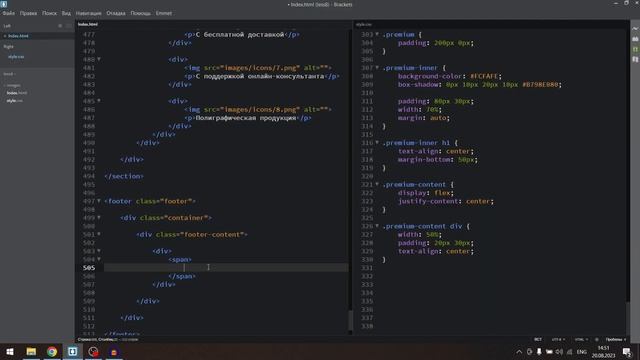Collapse .premium-content rule at line 321
Image resolution: width=640 pixels, height=360 pixels.
click(377, 184)
